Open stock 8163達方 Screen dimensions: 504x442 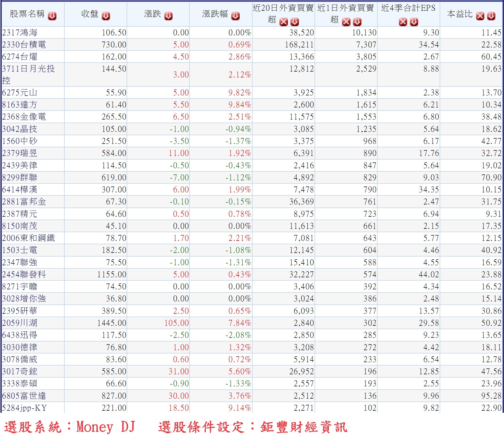coord(20,105)
